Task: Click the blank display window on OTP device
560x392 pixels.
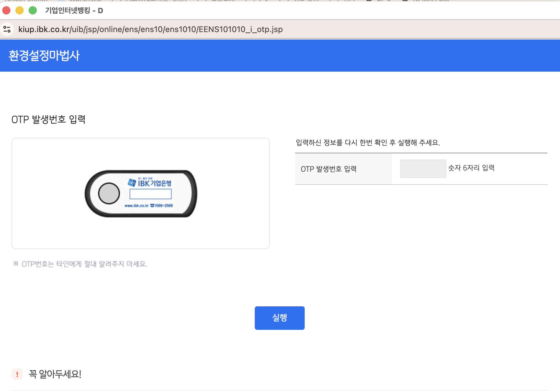Action: pyautogui.click(x=150, y=194)
